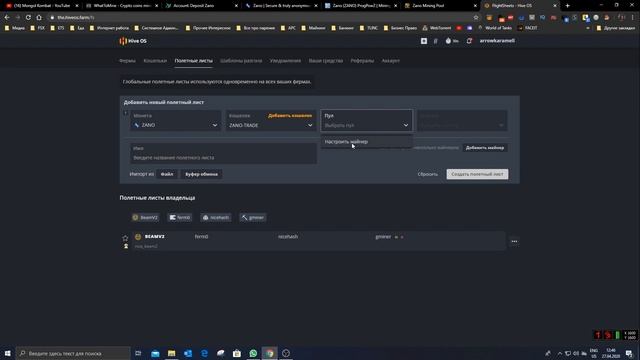Open Google Chrome from taskbar
The image size is (640, 360).
point(269,353)
